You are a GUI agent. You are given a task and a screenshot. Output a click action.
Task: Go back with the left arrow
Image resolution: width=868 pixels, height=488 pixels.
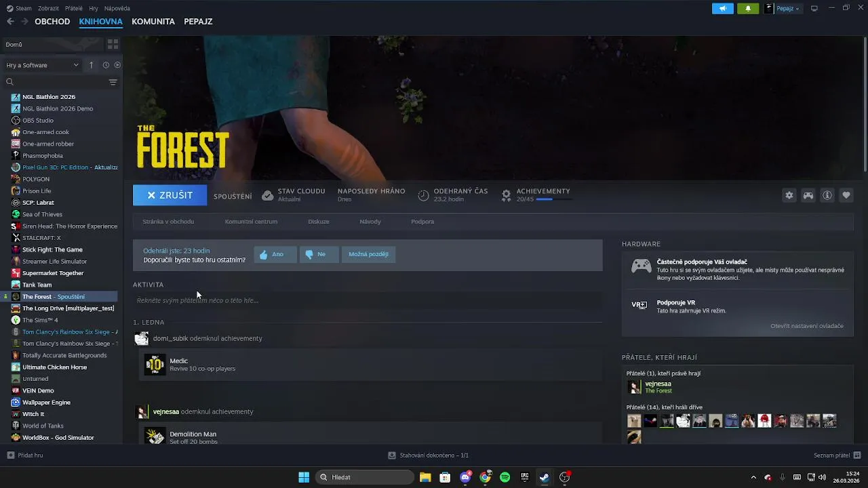click(x=10, y=21)
